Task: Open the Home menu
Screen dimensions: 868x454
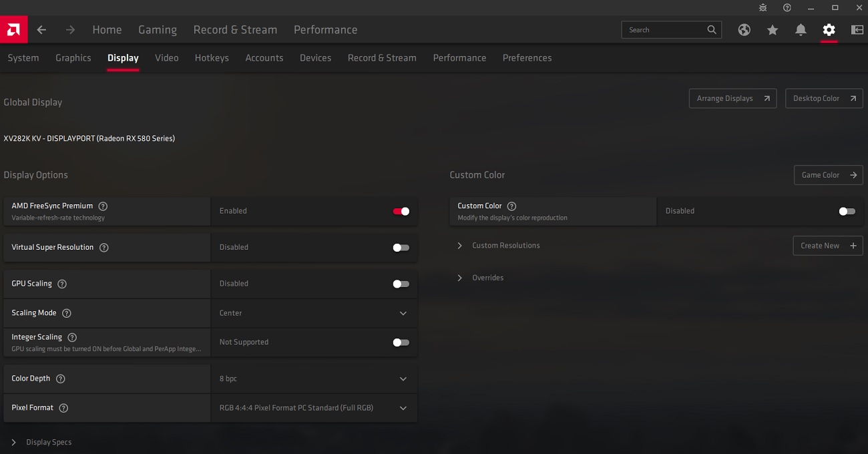Action: [x=107, y=29]
